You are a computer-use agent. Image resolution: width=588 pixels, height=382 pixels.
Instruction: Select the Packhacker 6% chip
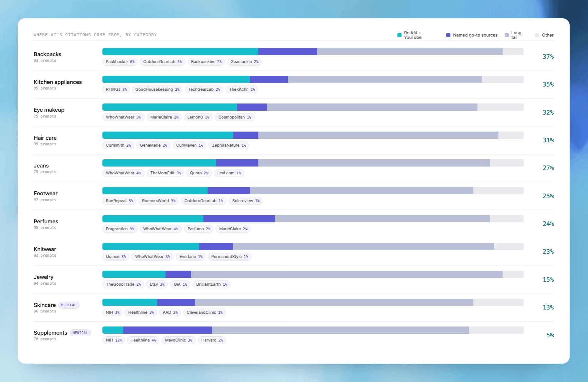[x=120, y=62]
